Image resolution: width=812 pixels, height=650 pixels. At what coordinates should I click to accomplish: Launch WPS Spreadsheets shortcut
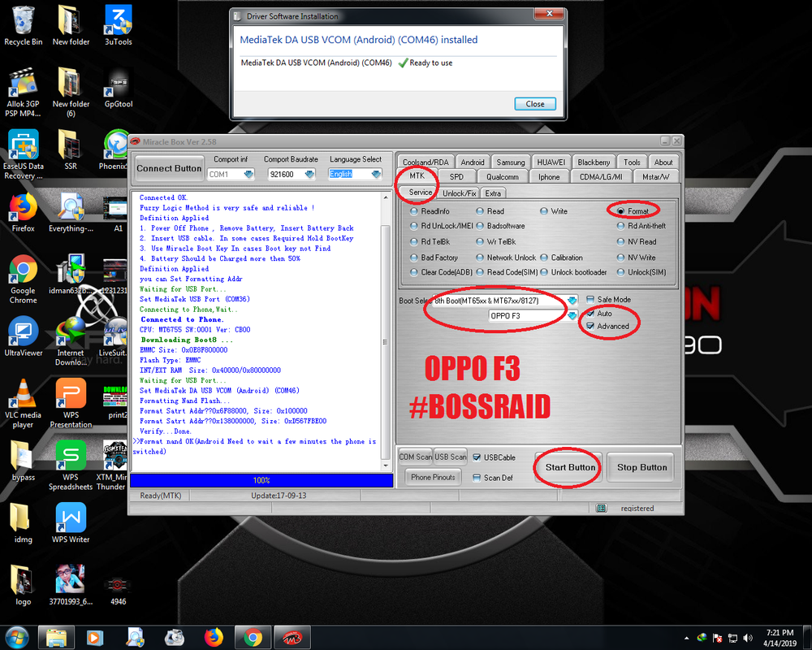coord(71,466)
